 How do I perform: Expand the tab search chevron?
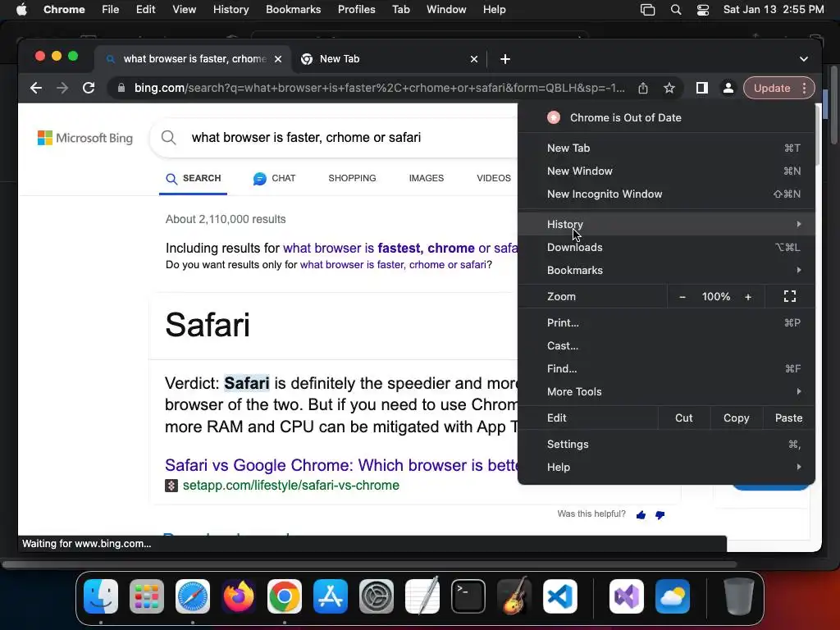[804, 59]
